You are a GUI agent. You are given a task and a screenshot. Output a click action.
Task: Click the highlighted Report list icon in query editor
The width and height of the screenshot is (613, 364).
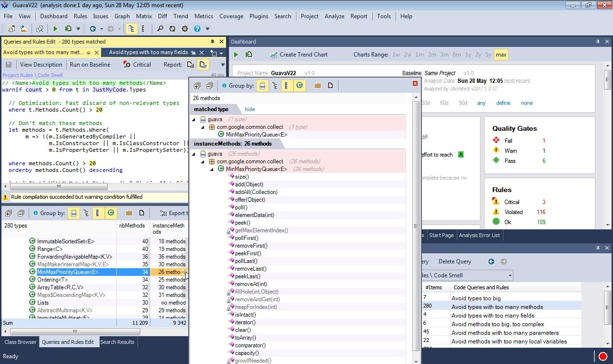203,65
